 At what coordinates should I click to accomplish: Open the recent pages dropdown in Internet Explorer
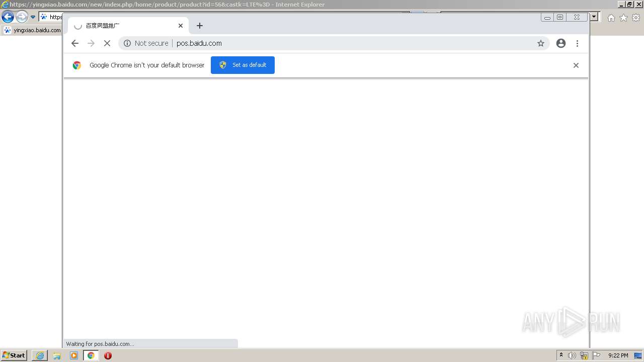point(33,17)
